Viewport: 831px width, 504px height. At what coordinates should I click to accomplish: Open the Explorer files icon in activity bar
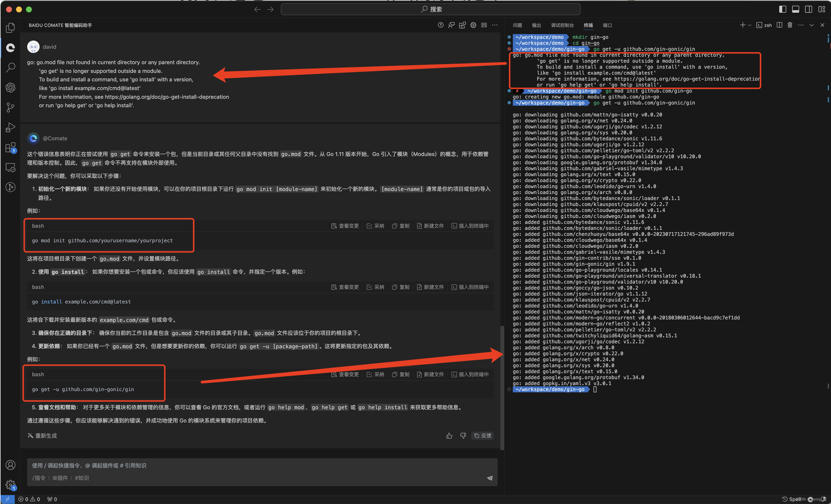pyautogui.click(x=10, y=28)
